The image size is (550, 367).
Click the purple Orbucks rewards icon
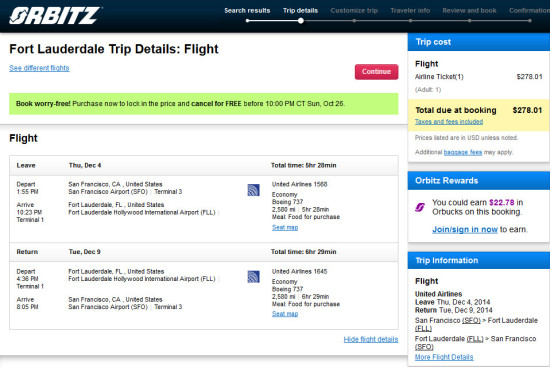420,207
